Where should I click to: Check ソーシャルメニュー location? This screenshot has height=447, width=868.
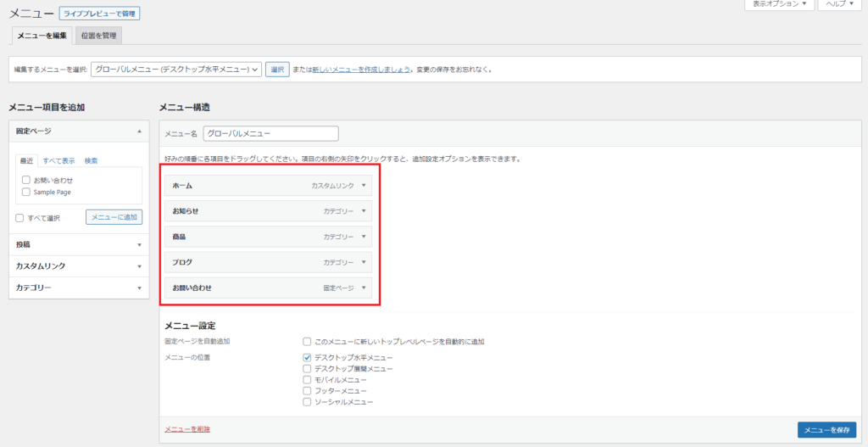pos(307,402)
